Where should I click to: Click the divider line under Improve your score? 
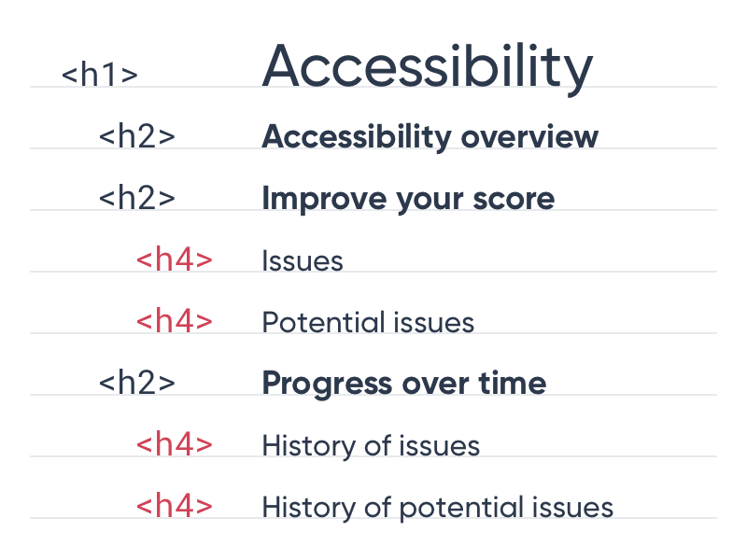[373, 210]
